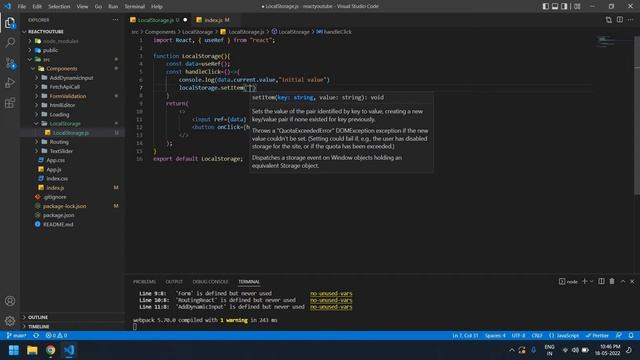Open notifications bell in status bar
The image size is (640, 360).
[631, 336]
